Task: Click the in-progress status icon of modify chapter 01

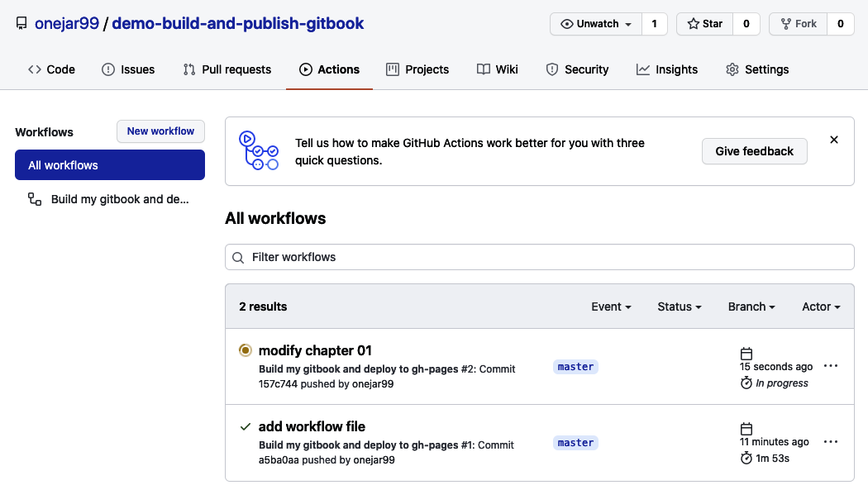Action: (246, 350)
